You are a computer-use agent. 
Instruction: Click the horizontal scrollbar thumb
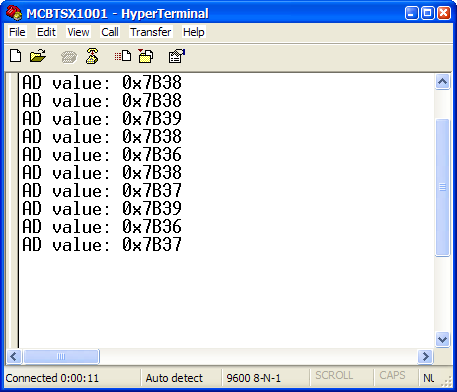(x=61, y=356)
